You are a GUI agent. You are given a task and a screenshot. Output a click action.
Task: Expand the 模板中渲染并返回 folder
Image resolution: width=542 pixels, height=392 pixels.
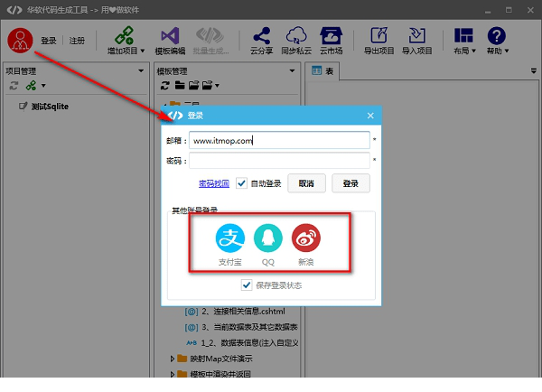[x=173, y=374]
